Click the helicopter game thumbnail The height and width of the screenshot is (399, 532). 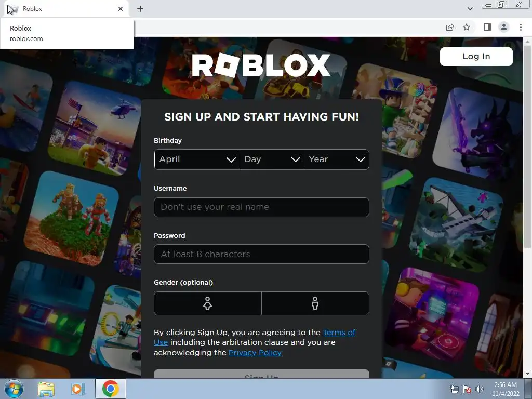pyautogui.click(x=95, y=129)
